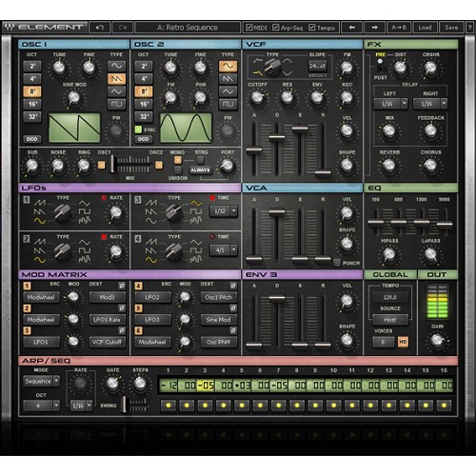Click the redo arrow in top bar
The width and height of the screenshot is (476, 476).
coord(123,28)
